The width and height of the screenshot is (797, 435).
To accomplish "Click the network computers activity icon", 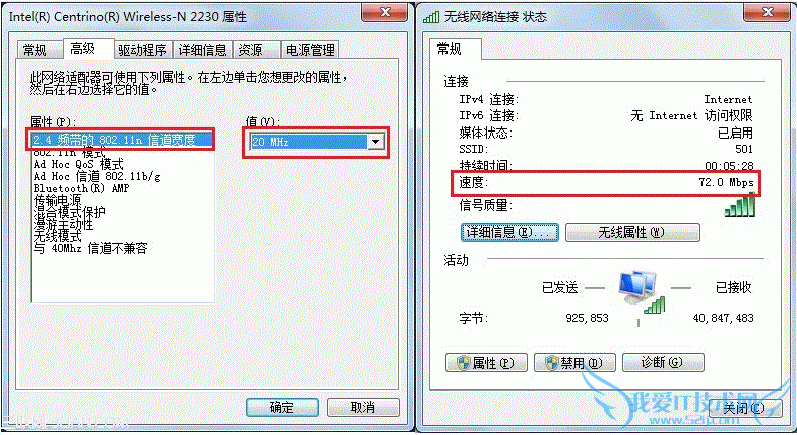I will click(x=641, y=293).
